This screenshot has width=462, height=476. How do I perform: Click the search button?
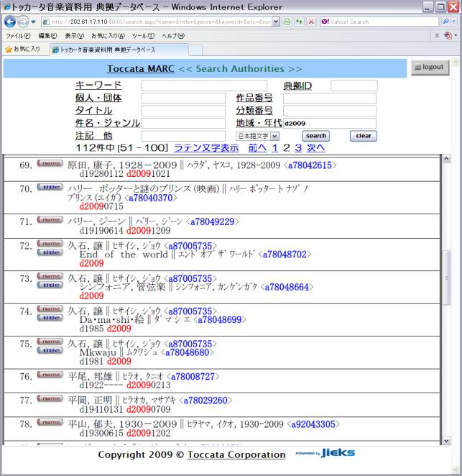click(316, 136)
